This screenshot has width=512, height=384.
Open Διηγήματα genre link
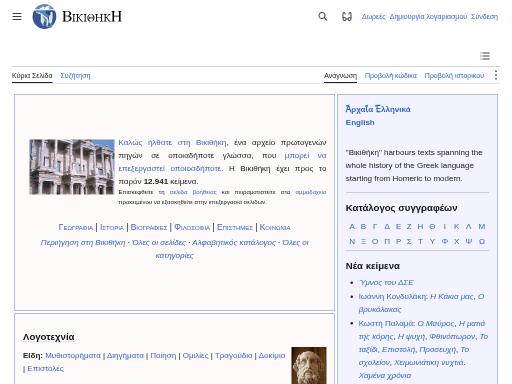tap(125, 355)
